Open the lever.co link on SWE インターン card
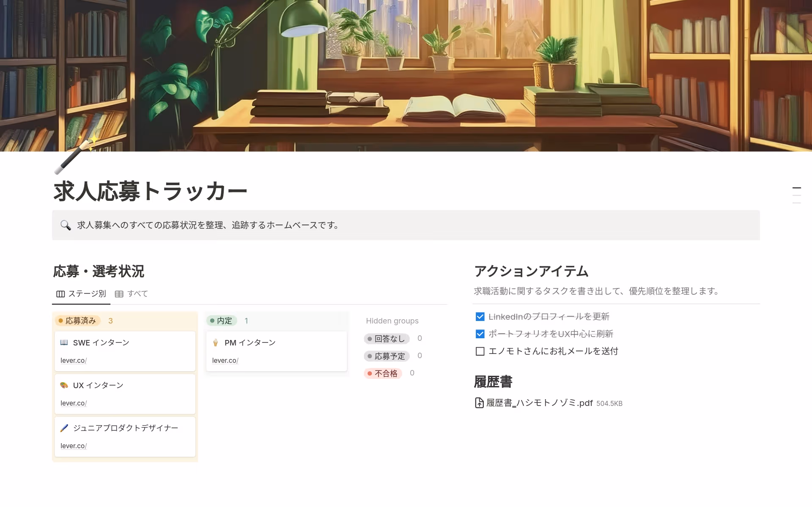812x507 pixels. pyautogui.click(x=73, y=360)
